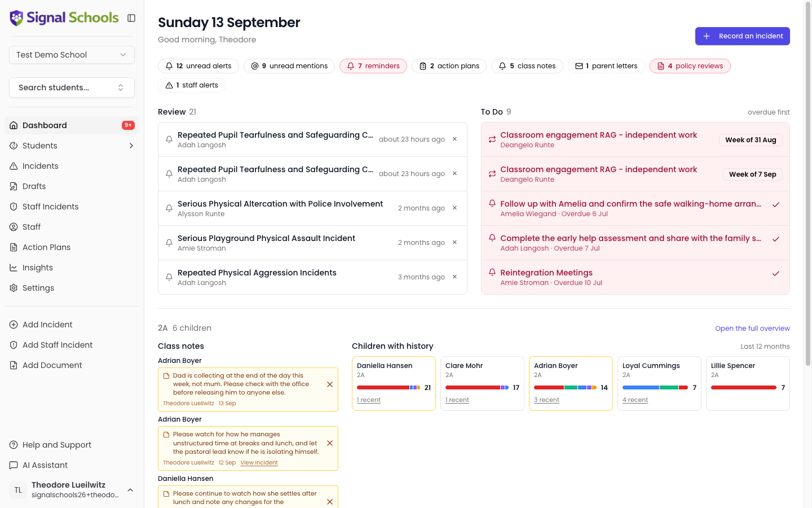
Task: Open Daniella Hansen history card
Action: [394, 383]
